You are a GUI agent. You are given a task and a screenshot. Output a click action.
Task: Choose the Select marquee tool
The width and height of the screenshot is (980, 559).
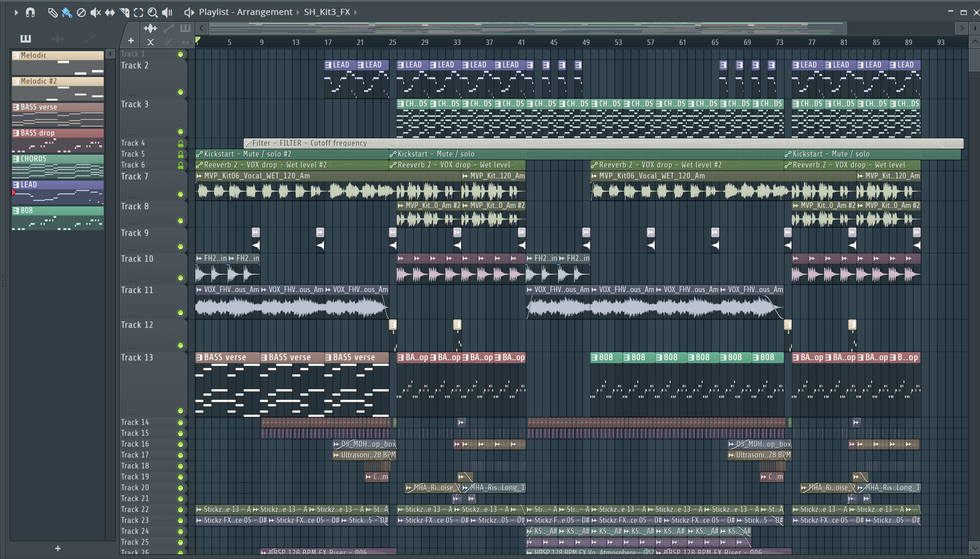click(138, 13)
